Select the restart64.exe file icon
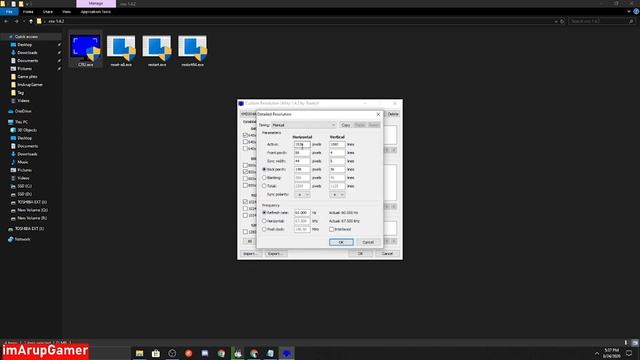640x360 pixels. [x=192, y=50]
